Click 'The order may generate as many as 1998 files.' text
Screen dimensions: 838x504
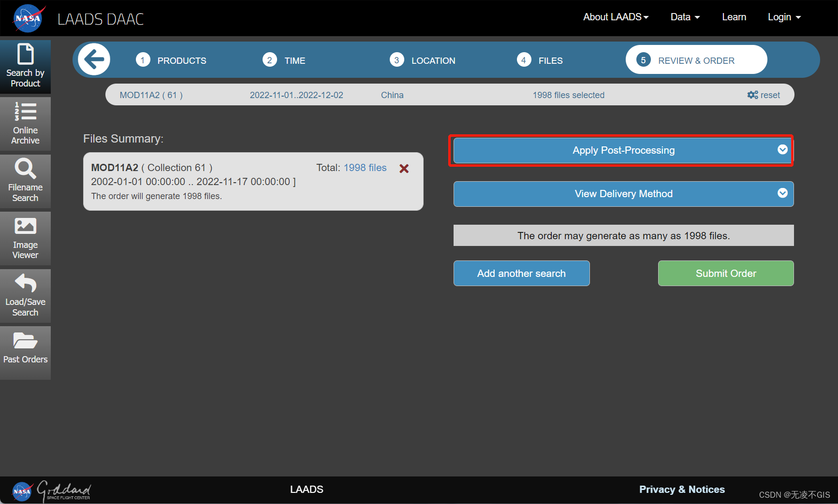(623, 236)
